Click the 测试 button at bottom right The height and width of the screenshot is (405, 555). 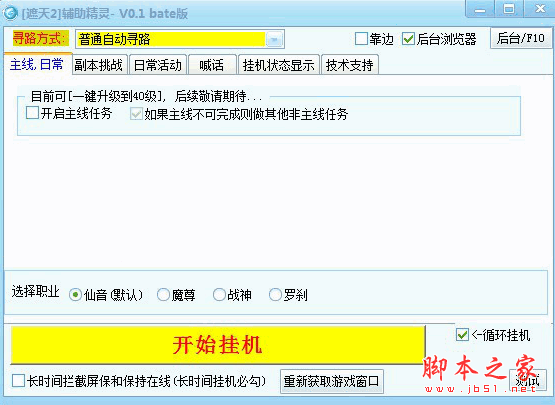coord(527,381)
